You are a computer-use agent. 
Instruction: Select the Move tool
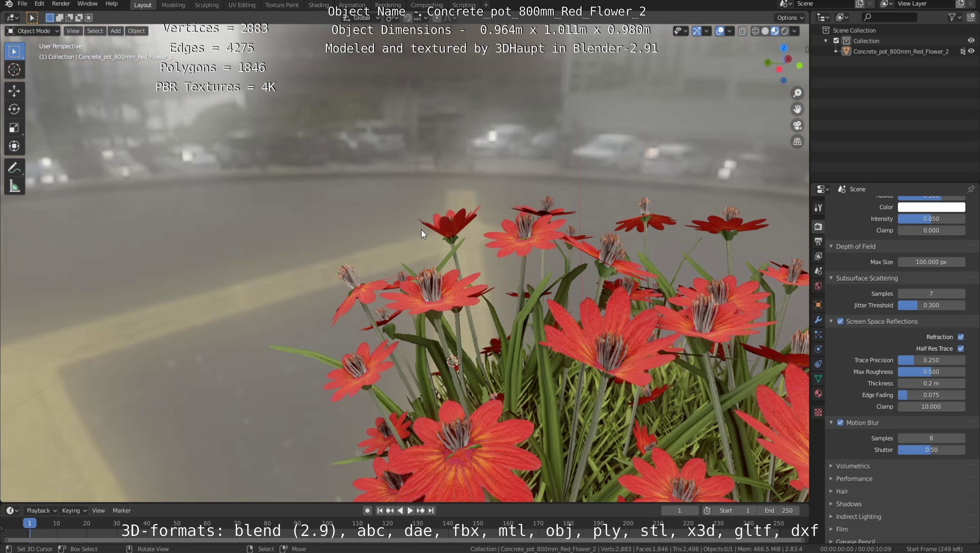coord(14,91)
